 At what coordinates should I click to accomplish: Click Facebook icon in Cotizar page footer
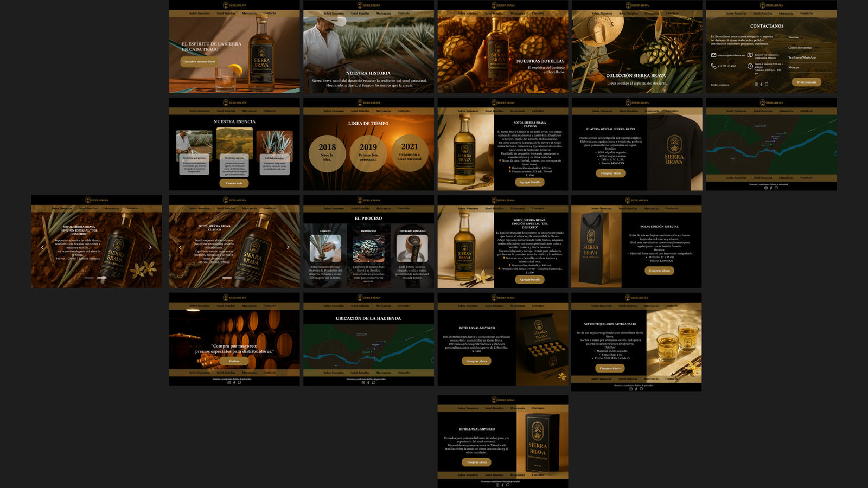(x=234, y=382)
